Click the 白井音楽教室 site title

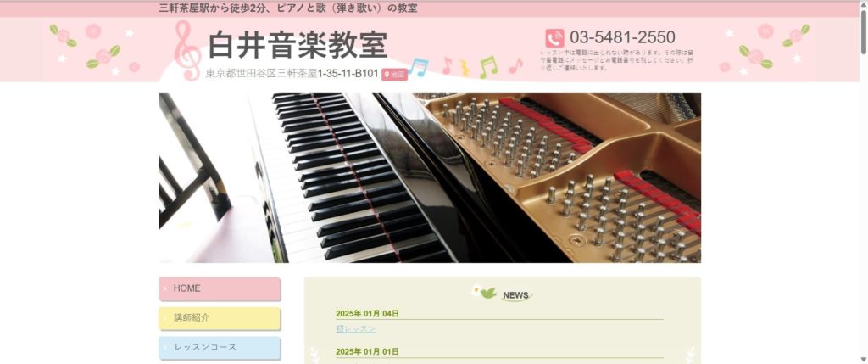click(298, 45)
